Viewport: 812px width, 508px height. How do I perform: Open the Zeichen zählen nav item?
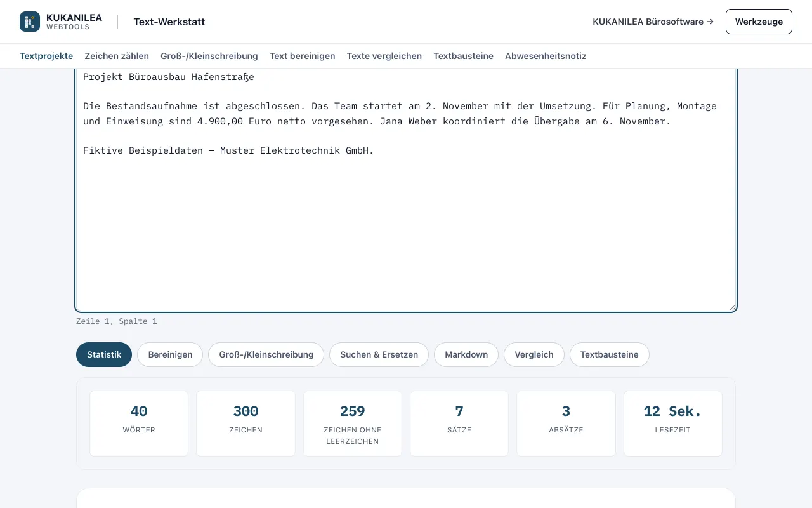point(117,56)
